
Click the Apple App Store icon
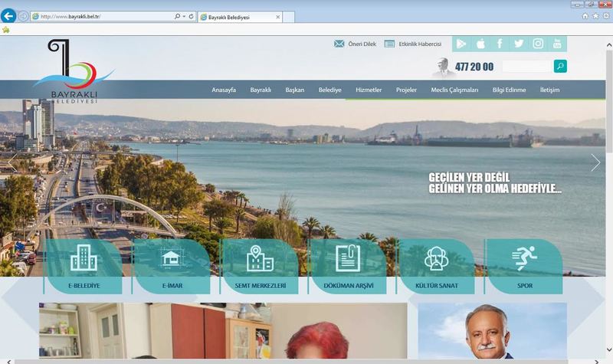coord(480,44)
